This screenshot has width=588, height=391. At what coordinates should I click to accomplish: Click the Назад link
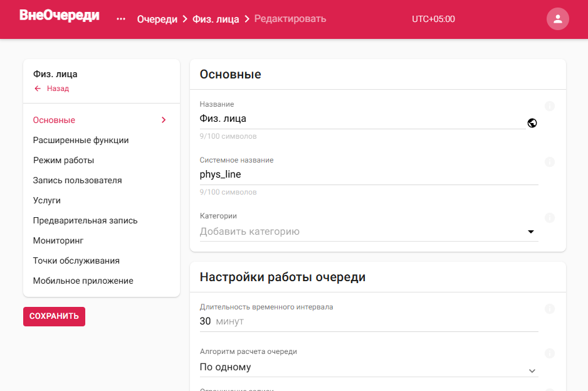58,88
